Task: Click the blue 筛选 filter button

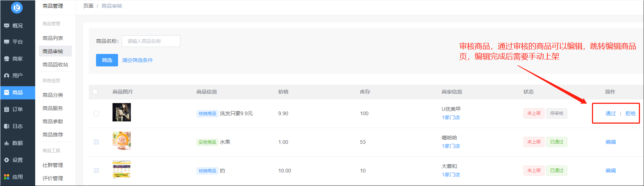Action: [107, 60]
